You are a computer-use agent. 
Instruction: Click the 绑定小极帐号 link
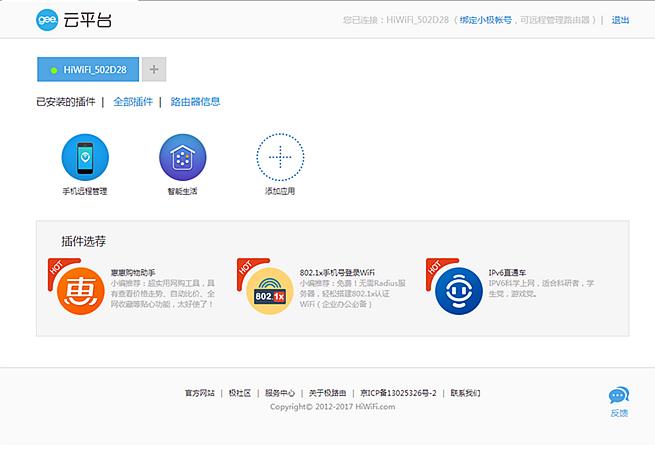point(485,20)
